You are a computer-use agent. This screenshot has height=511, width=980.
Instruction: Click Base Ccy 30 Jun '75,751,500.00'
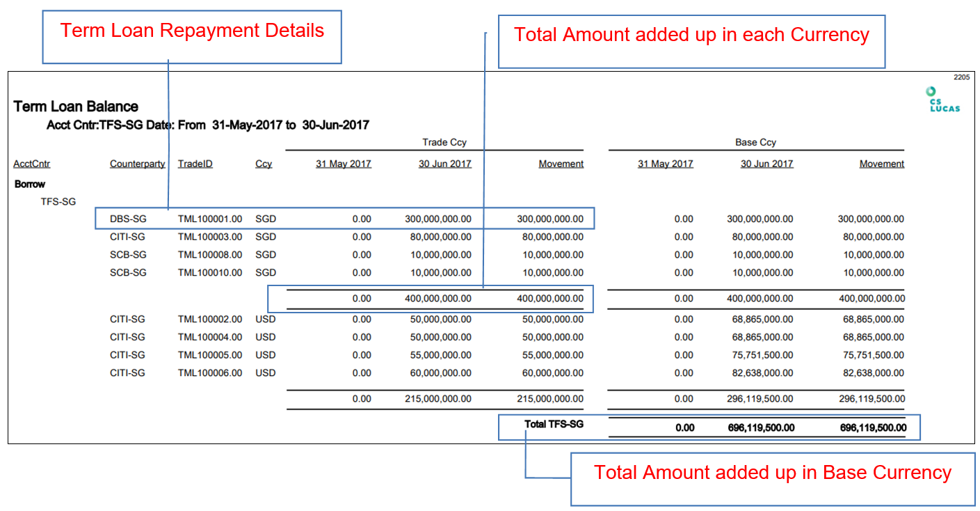tap(763, 355)
